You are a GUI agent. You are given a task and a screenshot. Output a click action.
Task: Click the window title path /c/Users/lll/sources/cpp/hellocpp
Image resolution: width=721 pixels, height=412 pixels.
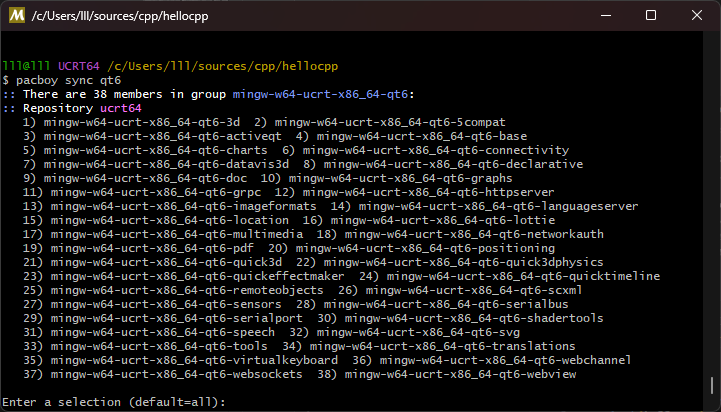(120, 16)
